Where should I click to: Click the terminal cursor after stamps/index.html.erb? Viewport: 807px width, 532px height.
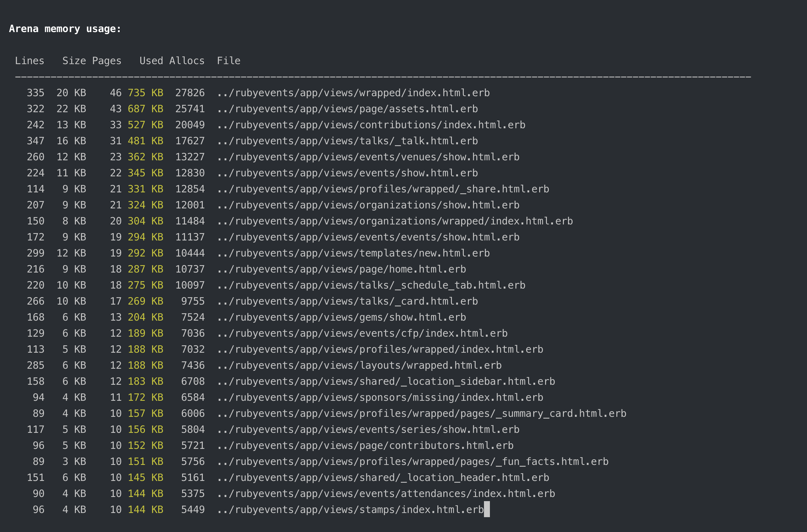[488, 509]
